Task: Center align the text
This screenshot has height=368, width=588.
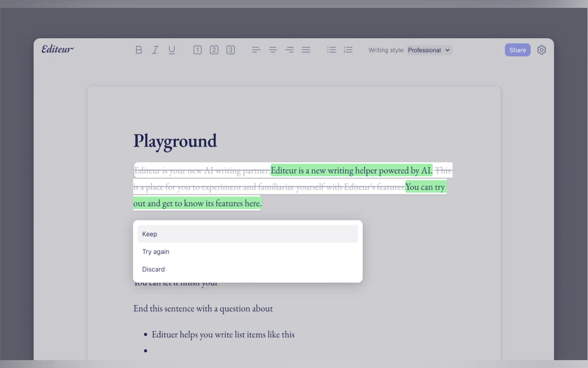Action: tap(273, 50)
